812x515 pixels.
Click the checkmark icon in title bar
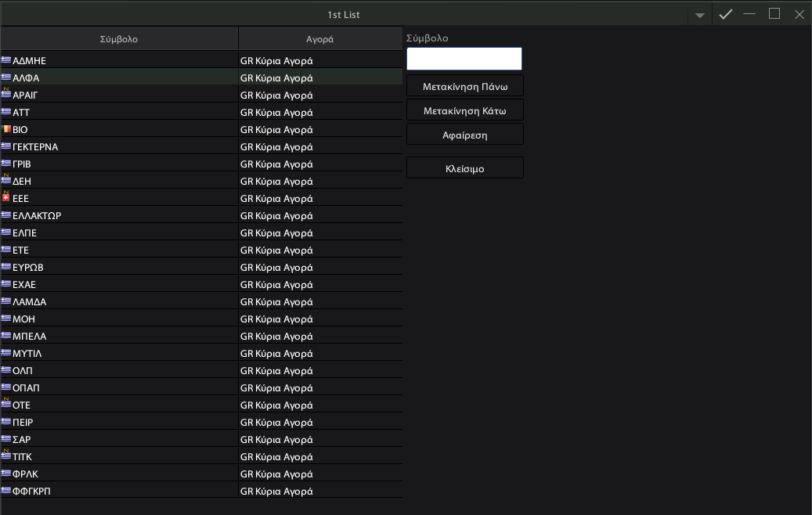(x=726, y=14)
